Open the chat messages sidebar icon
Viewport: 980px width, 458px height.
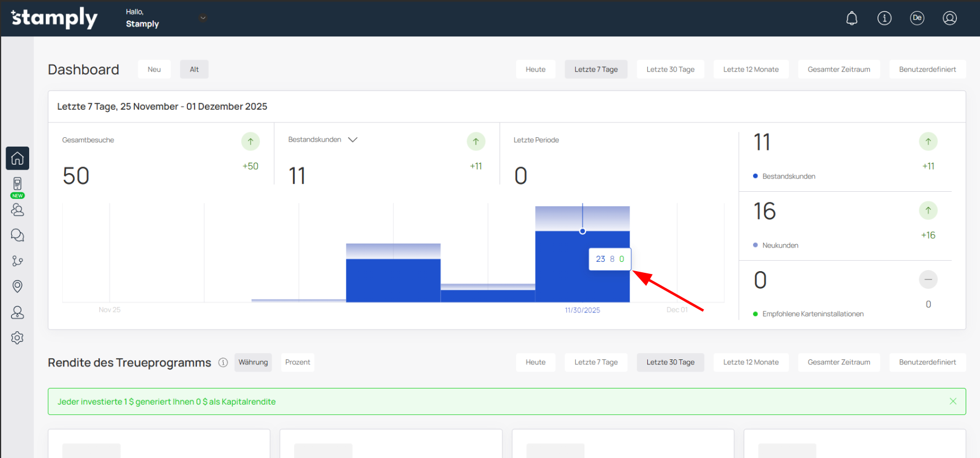(x=18, y=235)
